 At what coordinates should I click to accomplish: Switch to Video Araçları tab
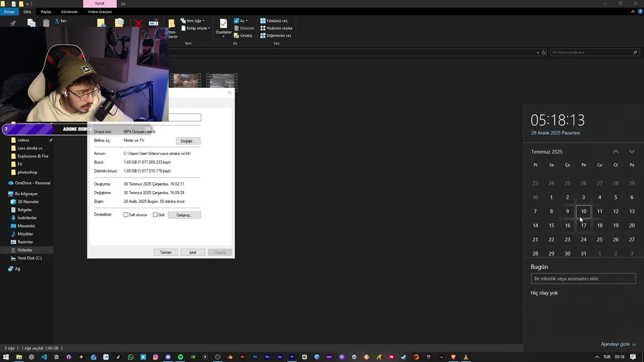coord(100,12)
